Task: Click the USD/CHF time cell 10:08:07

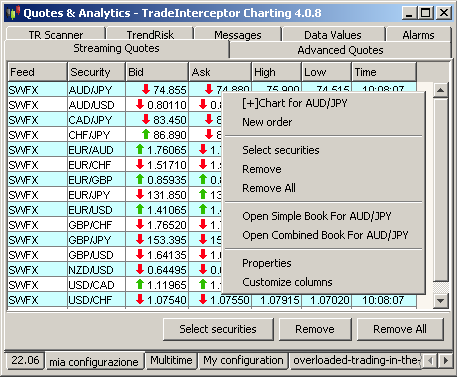Action: 383,300
